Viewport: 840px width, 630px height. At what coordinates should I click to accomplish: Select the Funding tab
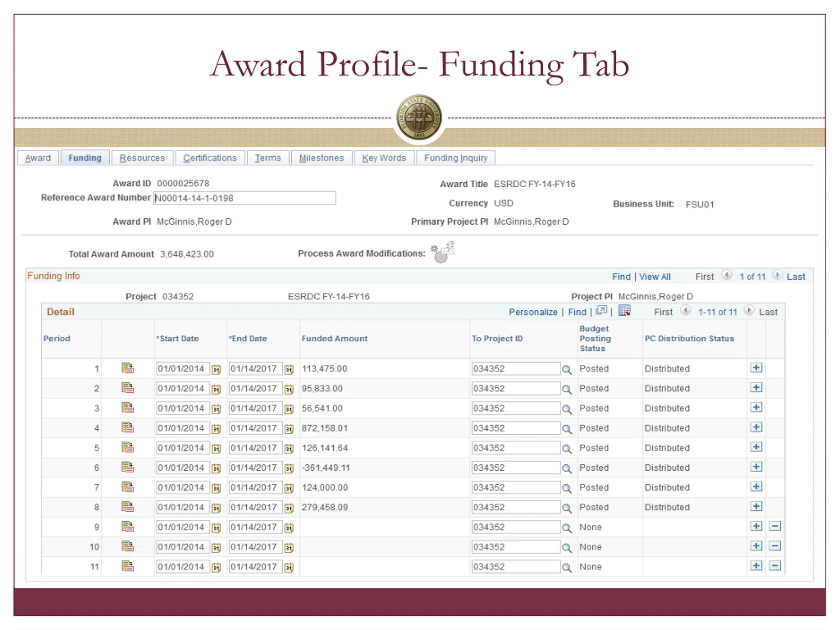coord(85,157)
